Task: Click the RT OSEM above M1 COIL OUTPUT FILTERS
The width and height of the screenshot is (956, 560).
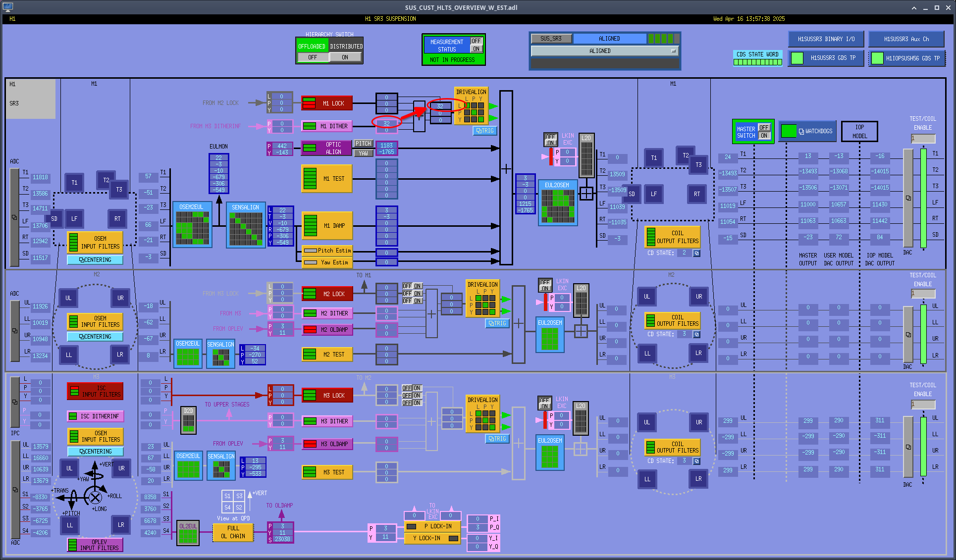Action: point(697,194)
